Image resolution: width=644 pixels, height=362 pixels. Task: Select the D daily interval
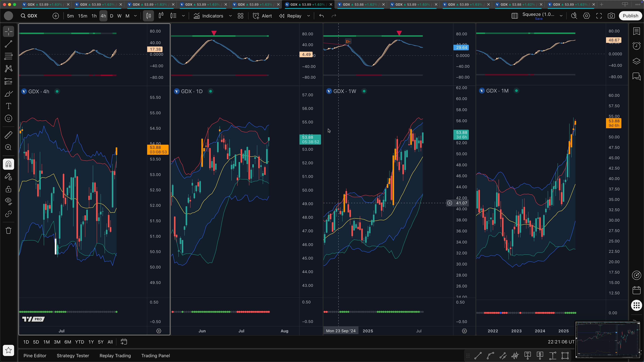112,16
